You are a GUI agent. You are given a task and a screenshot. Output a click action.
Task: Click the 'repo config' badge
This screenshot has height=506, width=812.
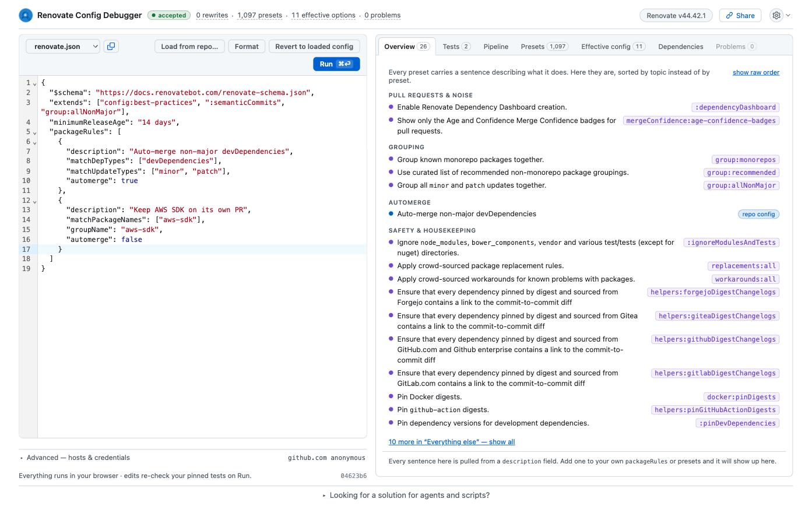pyautogui.click(x=758, y=214)
